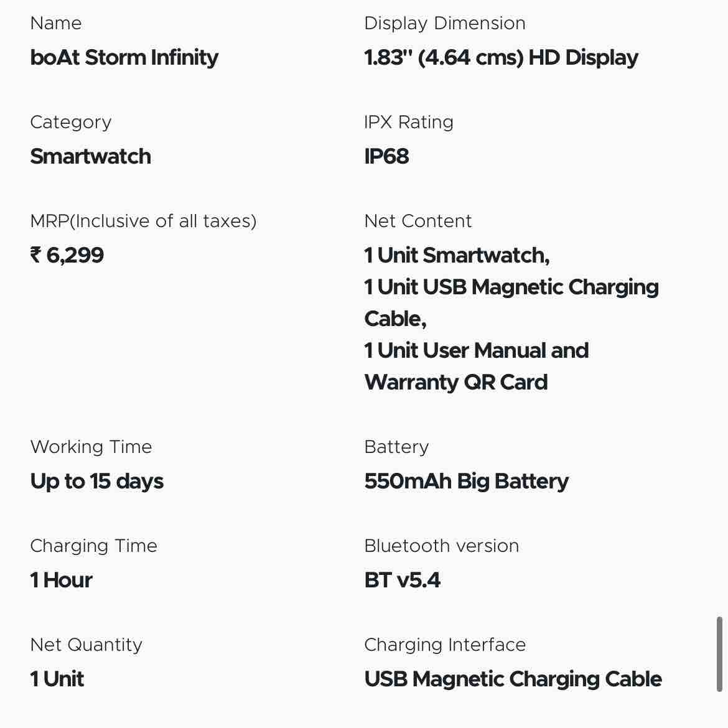This screenshot has width=728, height=728.
Task: Click the 1 Unit Smartwatch line
Action: pyautogui.click(x=457, y=255)
